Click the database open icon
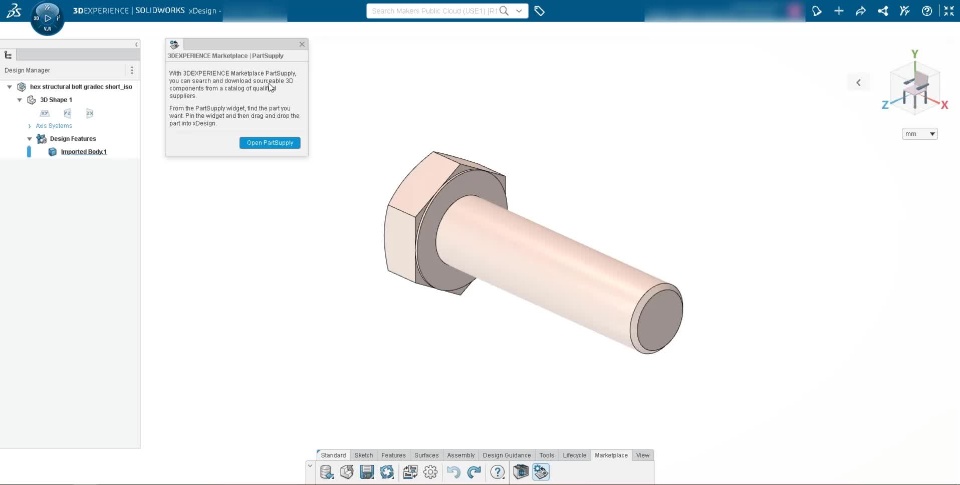The image size is (960, 485). tap(327, 472)
